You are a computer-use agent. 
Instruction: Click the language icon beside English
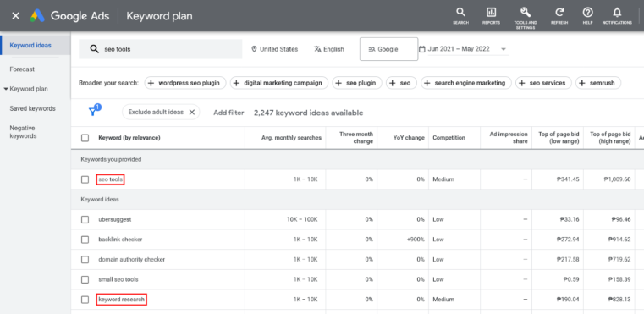(317, 49)
